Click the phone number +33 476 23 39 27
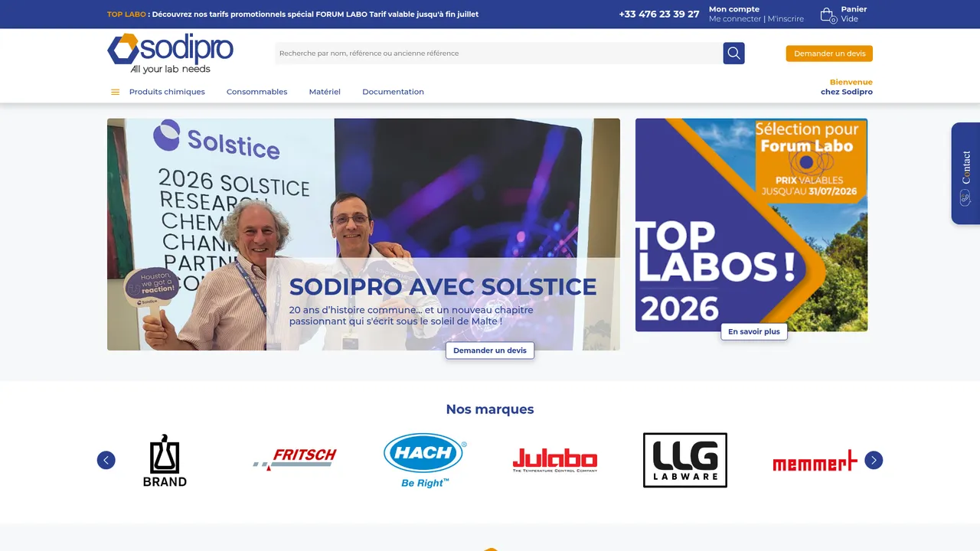The image size is (980, 551). click(x=659, y=14)
